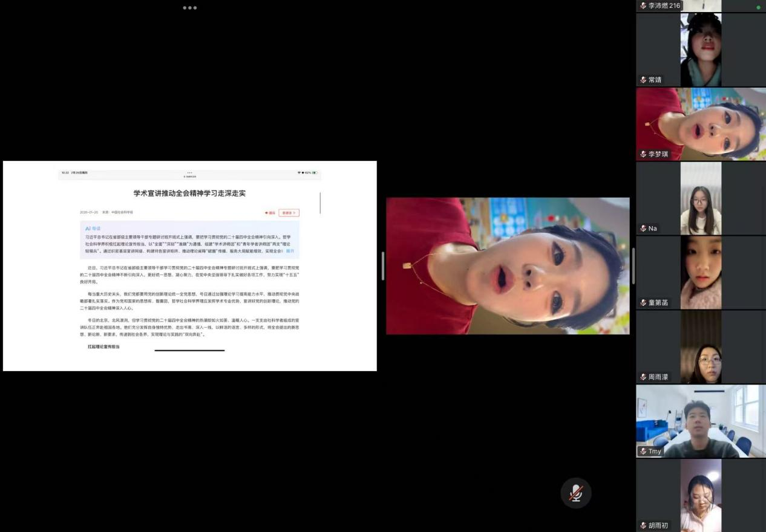Select 李梦琪's video thumbnail in sidebar

701,124
